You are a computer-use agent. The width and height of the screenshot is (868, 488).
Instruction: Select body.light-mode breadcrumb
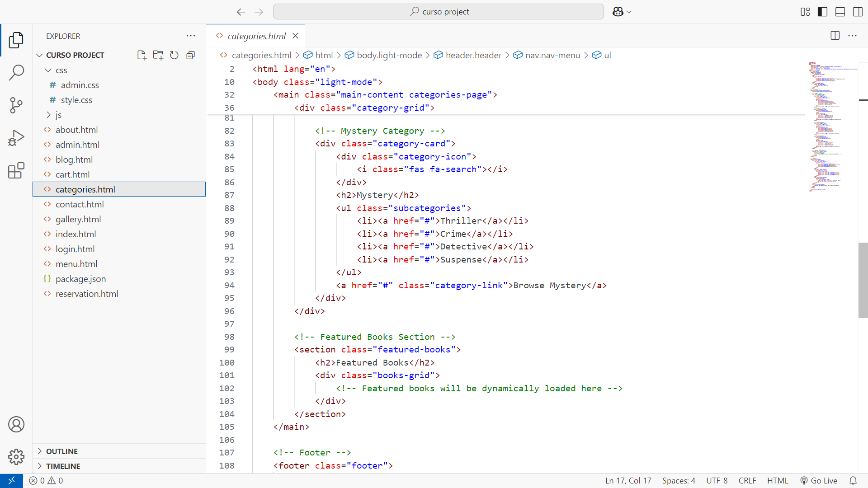383,55
